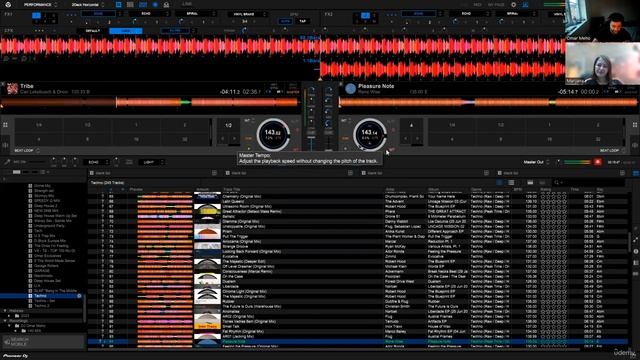Sort by the BPM column header
The height and width of the screenshot is (360, 640).
point(518,189)
